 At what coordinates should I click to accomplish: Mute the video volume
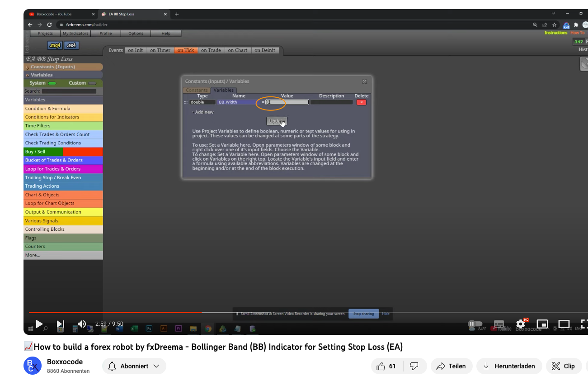[x=82, y=324]
